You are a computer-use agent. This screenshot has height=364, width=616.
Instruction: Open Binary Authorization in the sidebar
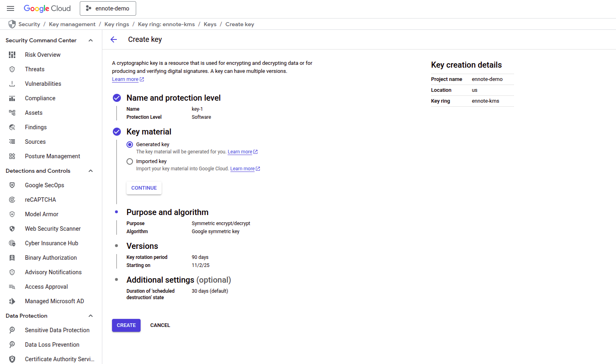51,258
